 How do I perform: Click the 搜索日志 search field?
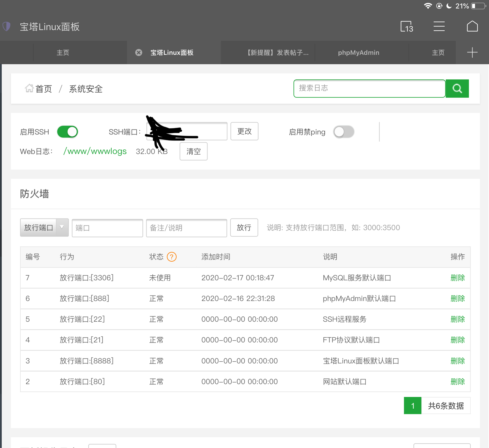point(369,88)
